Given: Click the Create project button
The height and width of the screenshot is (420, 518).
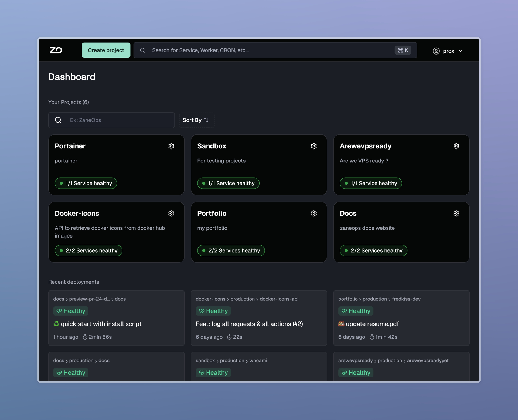Looking at the screenshot, I should (106, 50).
